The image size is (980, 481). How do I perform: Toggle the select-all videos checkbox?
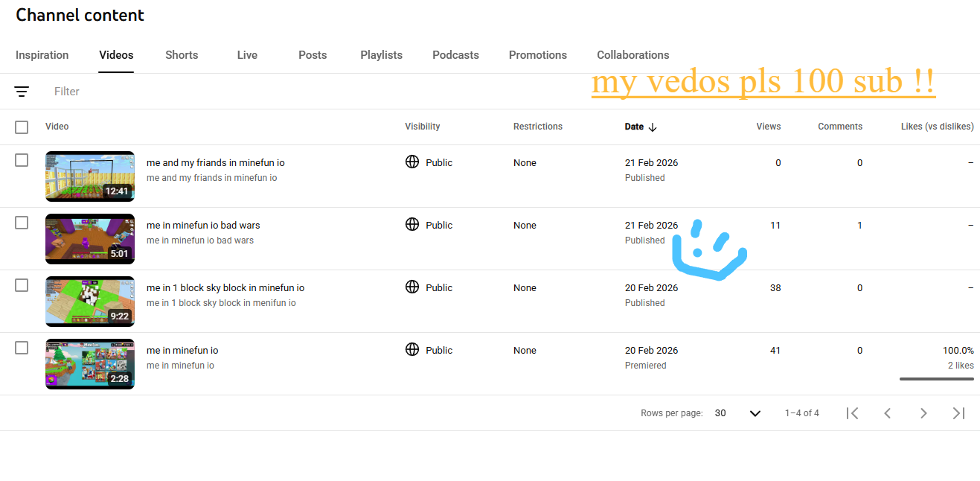[x=22, y=127]
